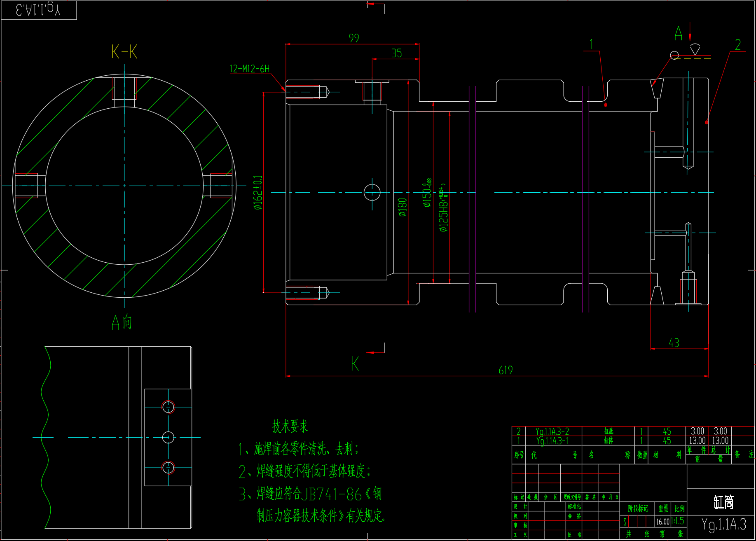Click the Yg.1.1A.3-2 entry in parts list
756x541 pixels.
552,431
